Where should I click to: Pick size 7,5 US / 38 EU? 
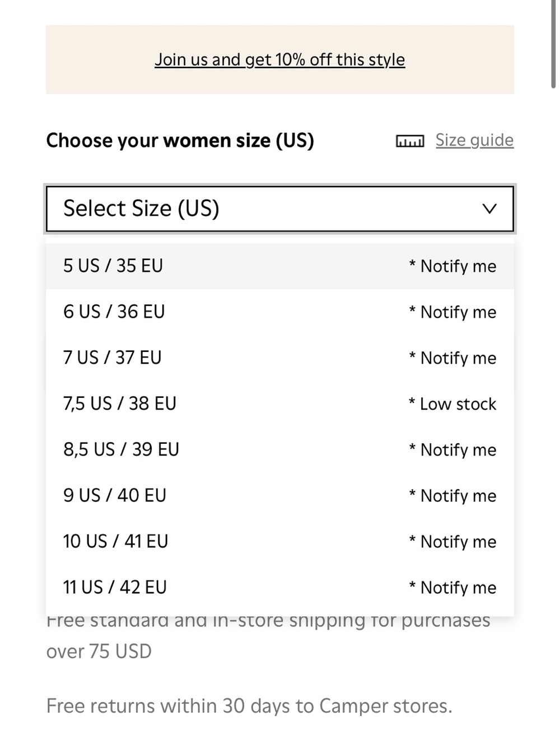tap(279, 404)
